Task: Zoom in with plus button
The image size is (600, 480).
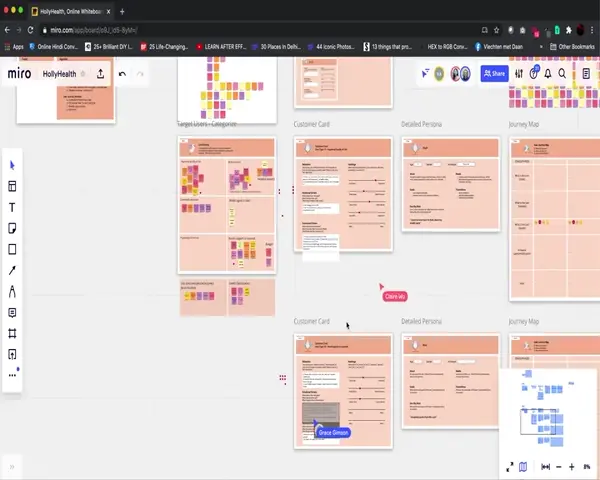Action: [572, 467]
